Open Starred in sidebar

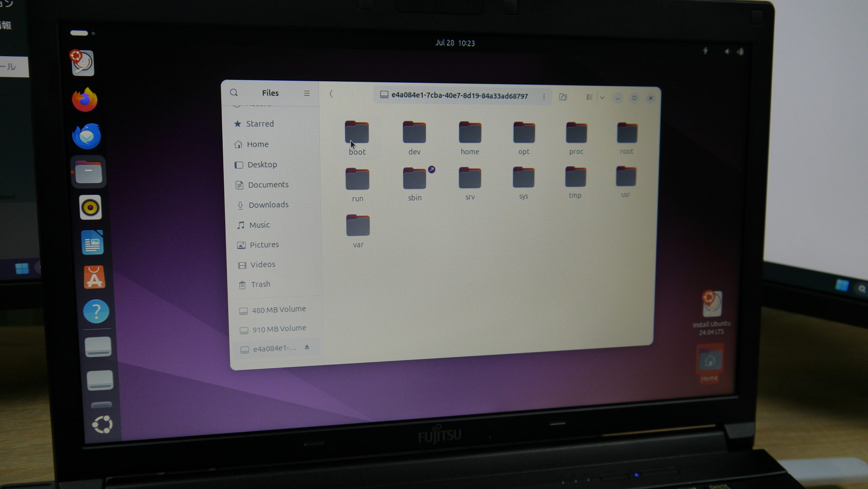[x=260, y=124]
